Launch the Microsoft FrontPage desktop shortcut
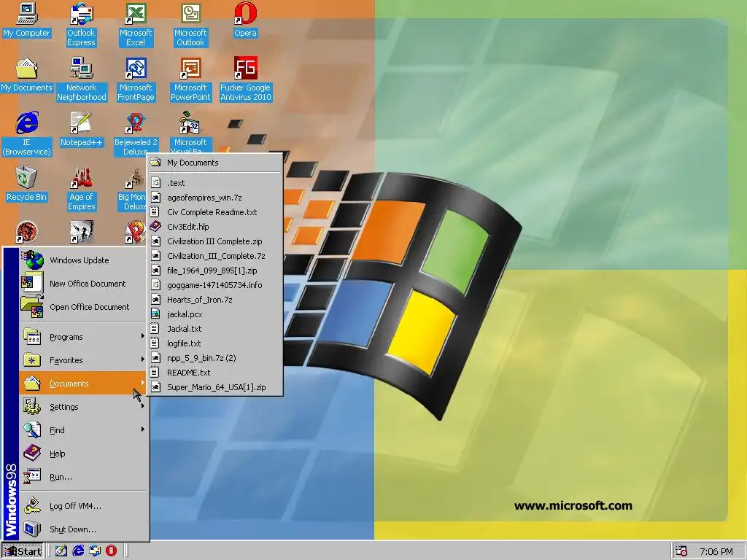The height and width of the screenshot is (560, 747). [136, 79]
